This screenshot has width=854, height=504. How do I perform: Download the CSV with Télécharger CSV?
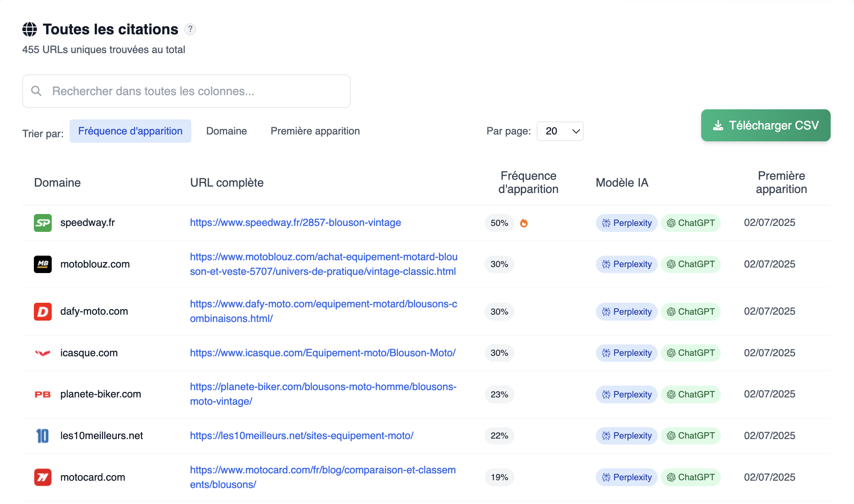click(766, 125)
